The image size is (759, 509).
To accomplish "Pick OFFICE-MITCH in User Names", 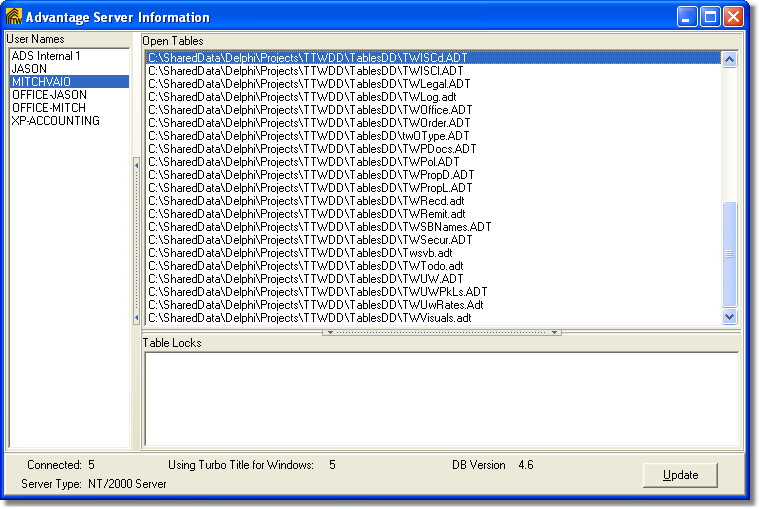I will (49, 108).
